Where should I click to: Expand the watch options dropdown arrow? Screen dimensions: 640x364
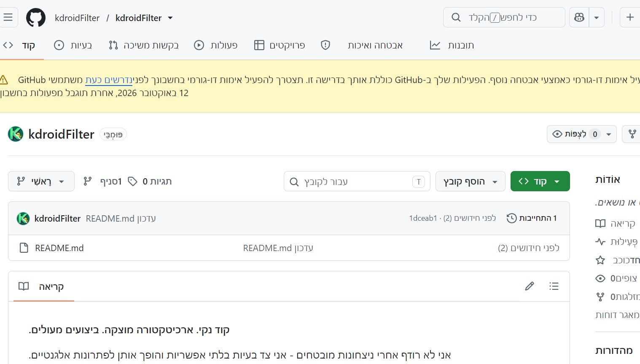point(609,134)
